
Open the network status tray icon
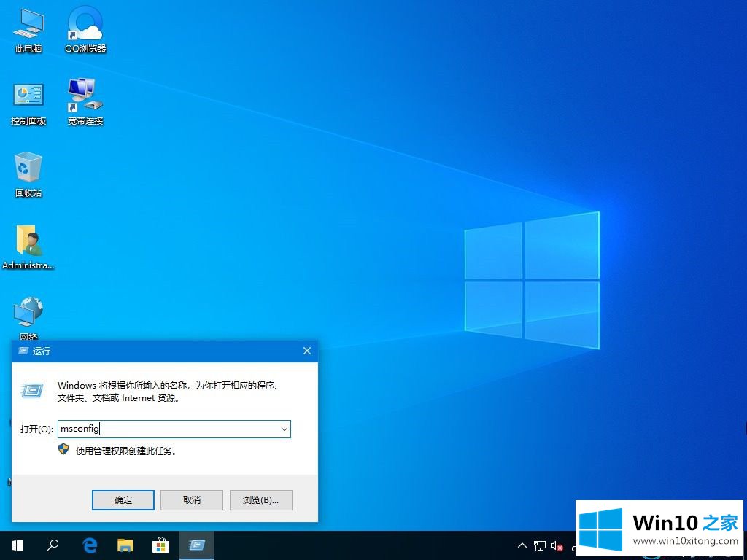click(x=540, y=545)
